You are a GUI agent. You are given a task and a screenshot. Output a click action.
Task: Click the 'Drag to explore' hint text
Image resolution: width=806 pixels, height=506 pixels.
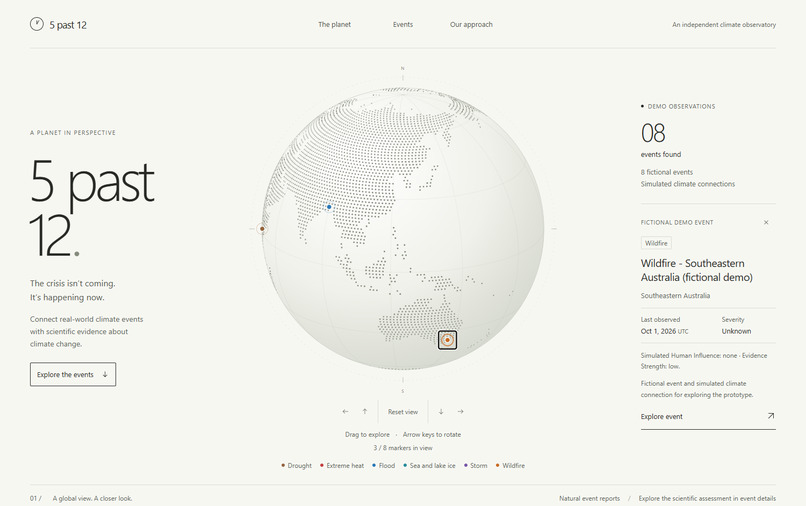pos(367,435)
